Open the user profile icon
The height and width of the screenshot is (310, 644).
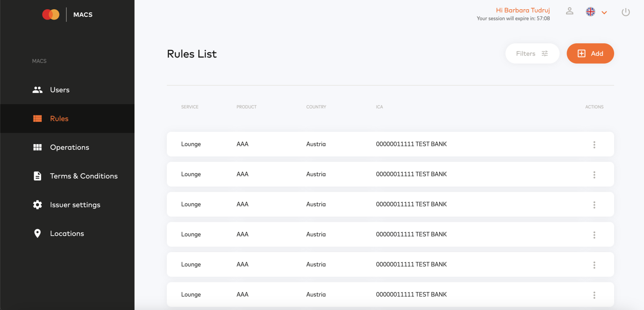(x=570, y=11)
